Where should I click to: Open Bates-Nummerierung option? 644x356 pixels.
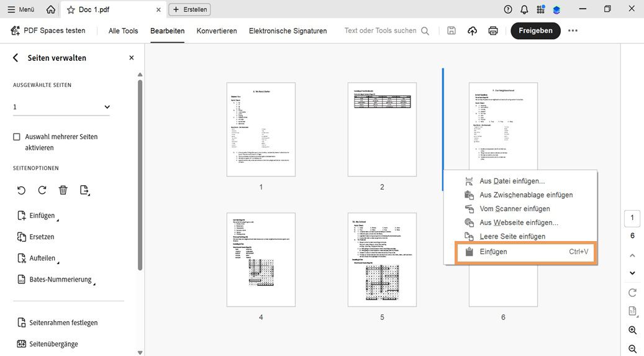57,280
